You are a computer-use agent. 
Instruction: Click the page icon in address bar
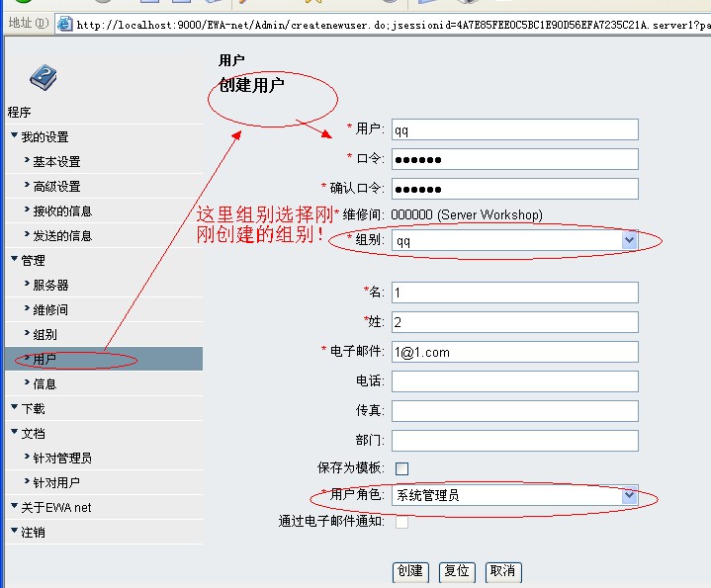coord(64,24)
